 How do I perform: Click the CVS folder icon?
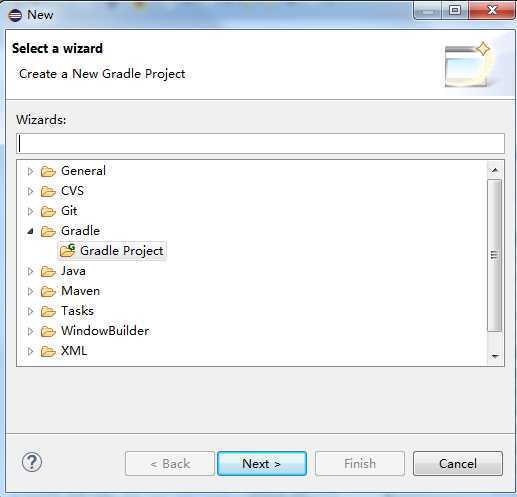coord(48,191)
